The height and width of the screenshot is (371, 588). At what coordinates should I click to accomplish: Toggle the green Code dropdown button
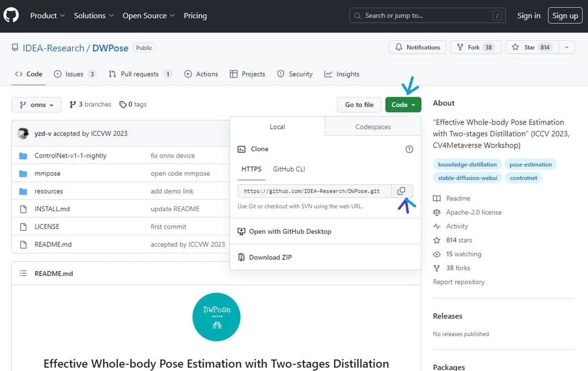403,105
